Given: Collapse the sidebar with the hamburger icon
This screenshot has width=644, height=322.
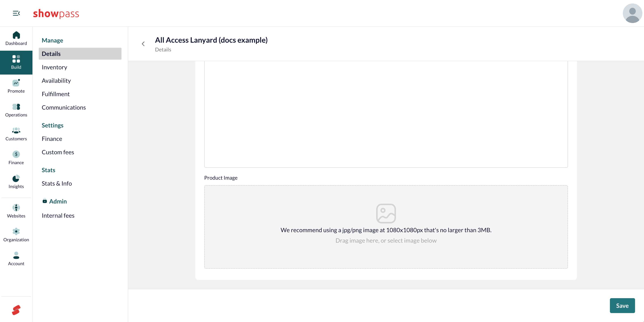Looking at the screenshot, I should 16,13.
